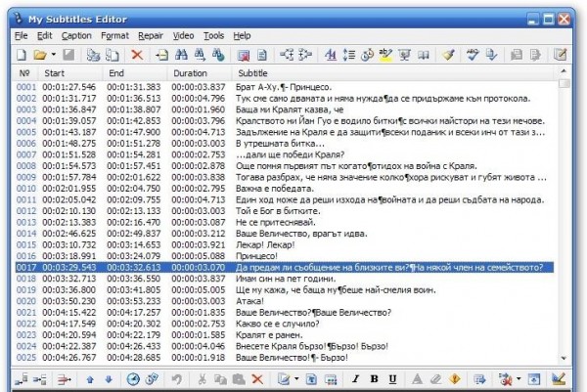Click the New file icon in toolbar

pyautogui.click(x=22, y=55)
